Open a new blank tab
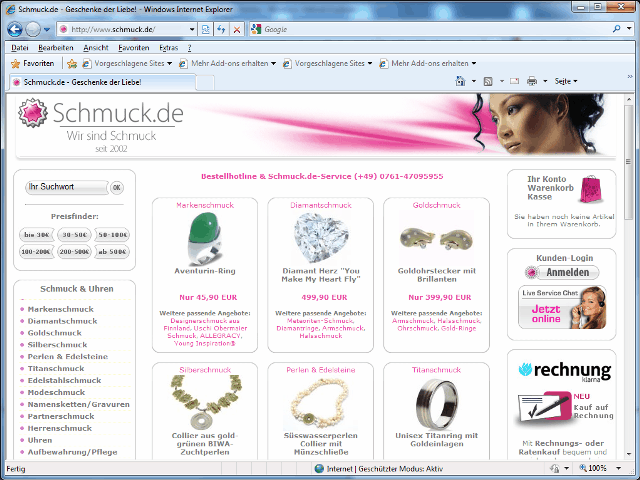Screen dimensions: 640x480 (x=205, y=82)
